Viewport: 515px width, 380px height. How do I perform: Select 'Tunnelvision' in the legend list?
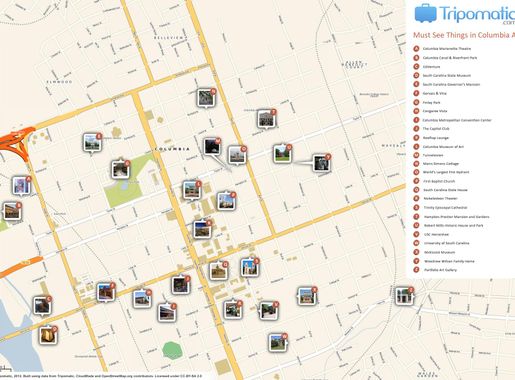pyautogui.click(x=433, y=155)
